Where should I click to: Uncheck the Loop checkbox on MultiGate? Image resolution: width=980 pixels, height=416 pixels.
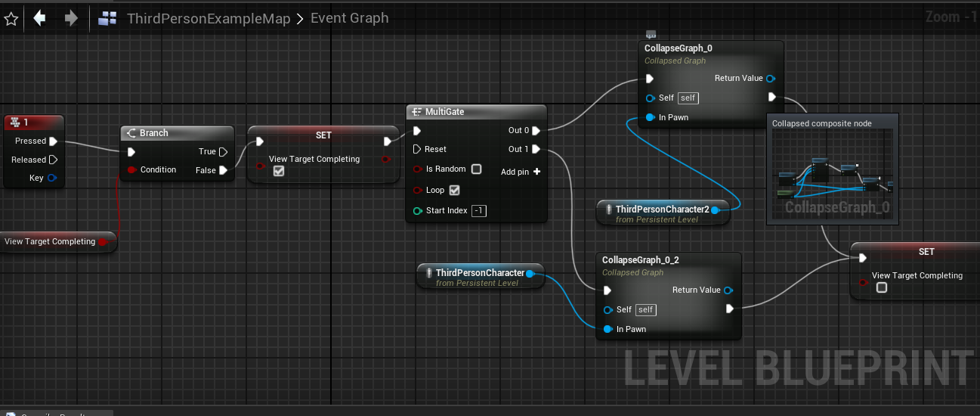(x=454, y=190)
